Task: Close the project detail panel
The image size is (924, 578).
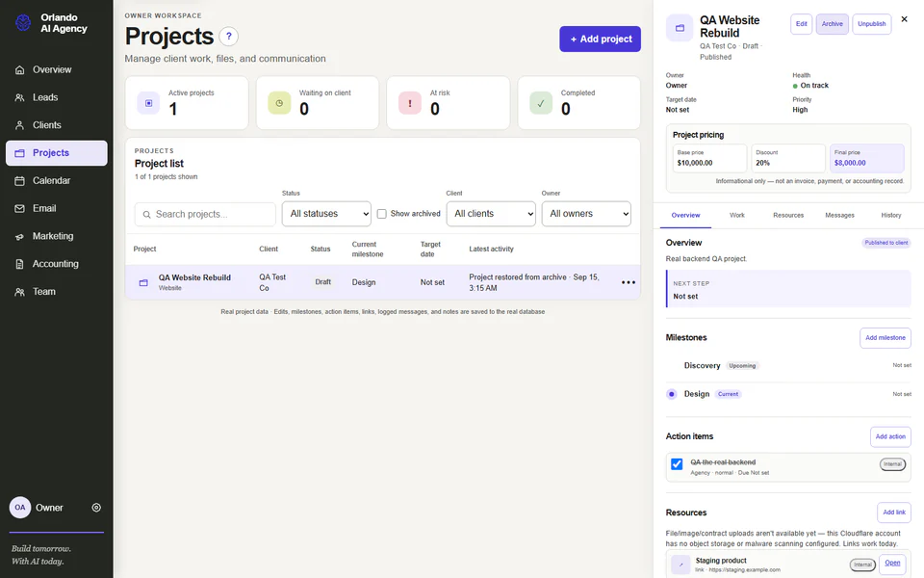Action: (904, 19)
